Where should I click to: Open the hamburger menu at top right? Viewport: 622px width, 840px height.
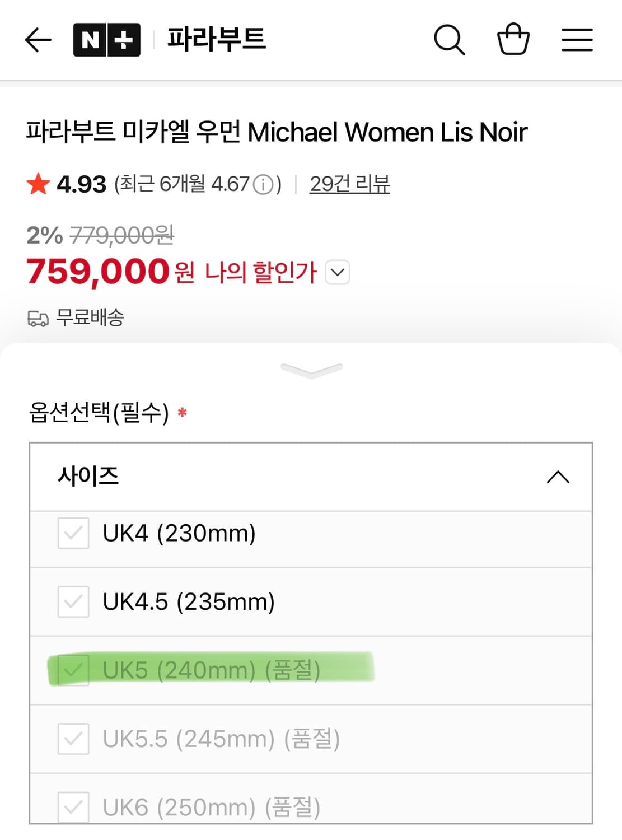(577, 40)
